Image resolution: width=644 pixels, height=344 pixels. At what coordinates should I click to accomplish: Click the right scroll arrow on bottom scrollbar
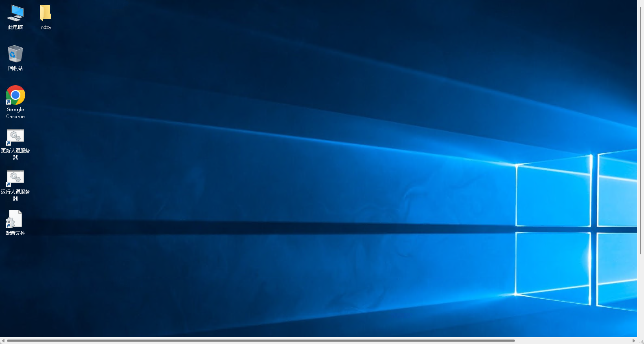(633, 341)
